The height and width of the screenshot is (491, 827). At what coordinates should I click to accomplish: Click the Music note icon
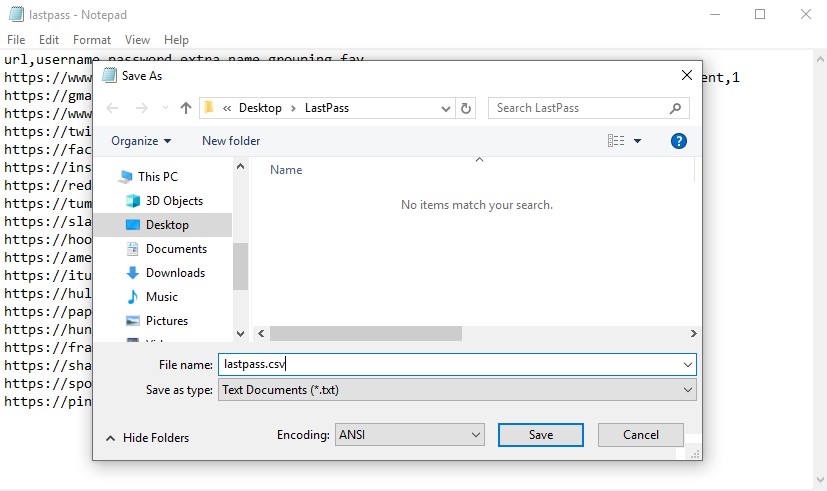132,297
